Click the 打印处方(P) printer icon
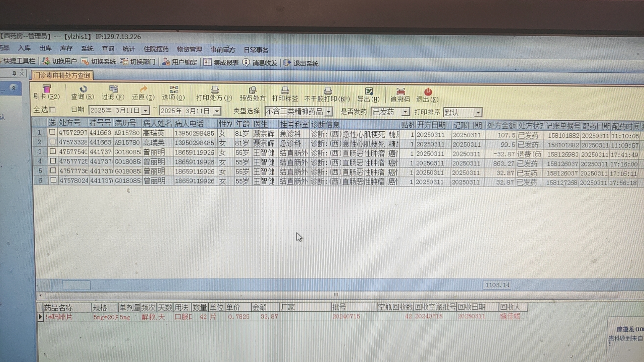This screenshot has width=644, height=362. [215, 90]
